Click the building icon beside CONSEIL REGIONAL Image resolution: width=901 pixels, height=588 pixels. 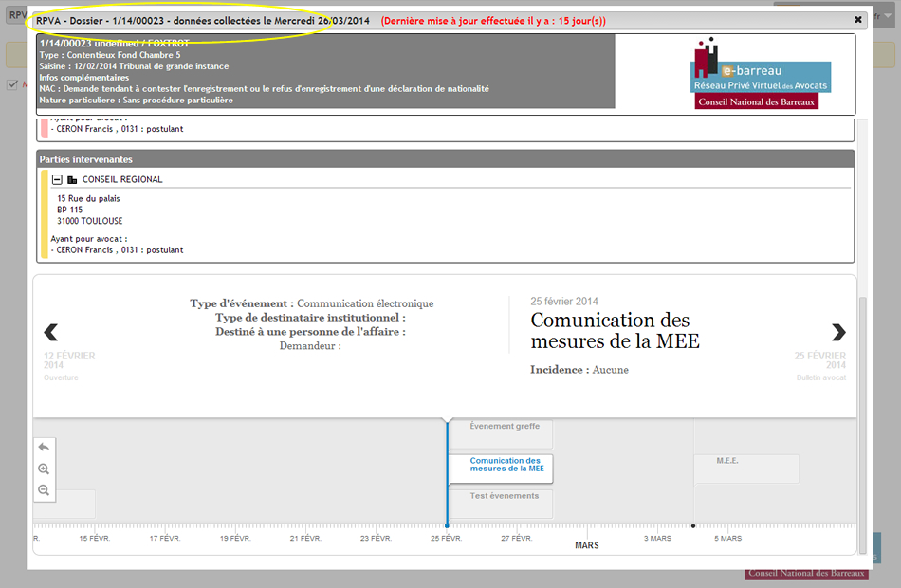click(73, 179)
